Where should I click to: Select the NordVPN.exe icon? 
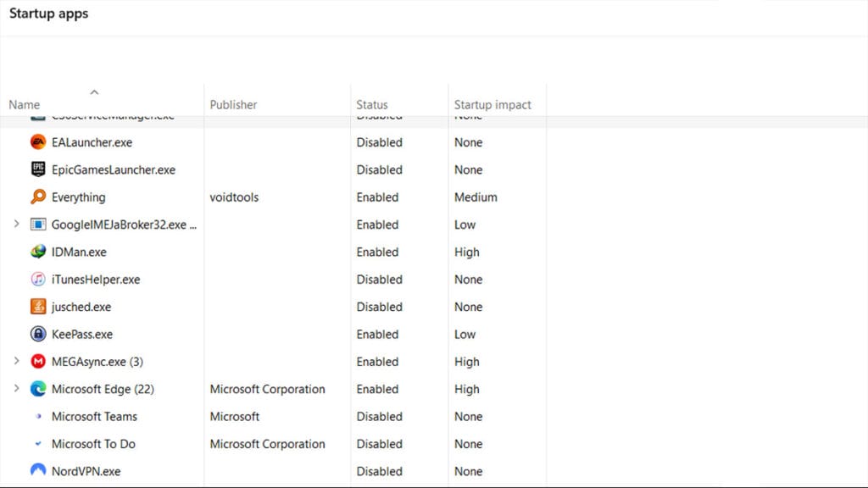38,471
